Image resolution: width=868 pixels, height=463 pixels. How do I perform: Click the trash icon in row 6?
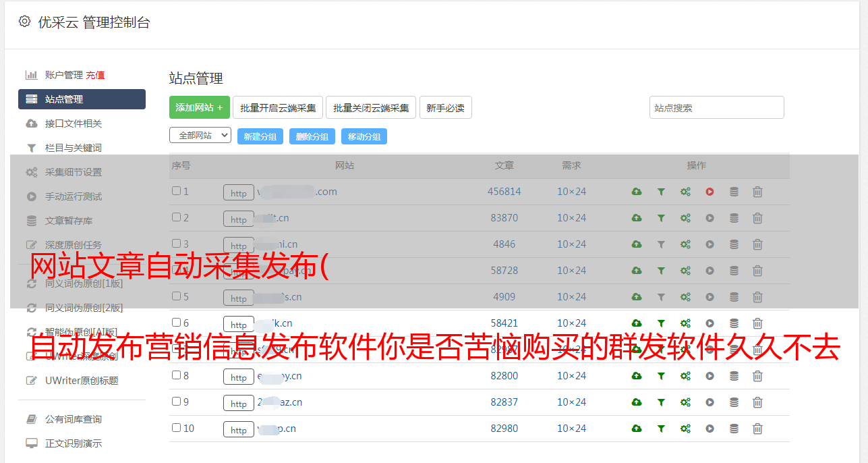point(757,323)
